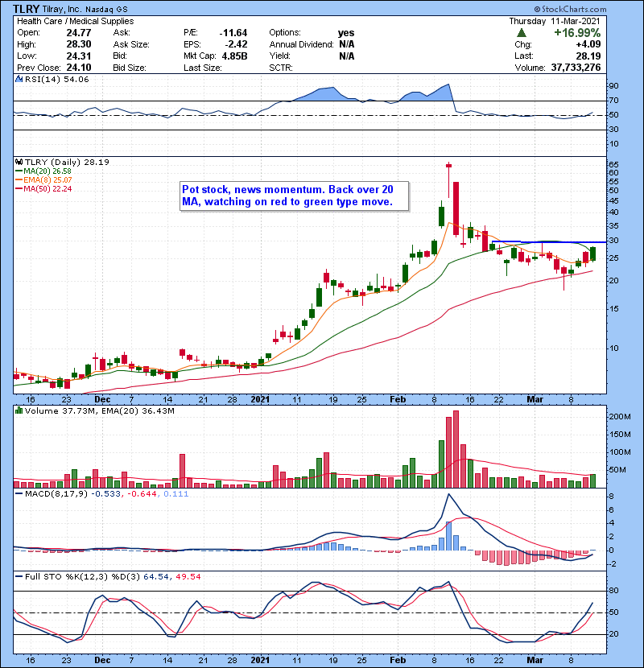The image size is (644, 668).
Task: Select the High value 28.30
Action: [79, 44]
